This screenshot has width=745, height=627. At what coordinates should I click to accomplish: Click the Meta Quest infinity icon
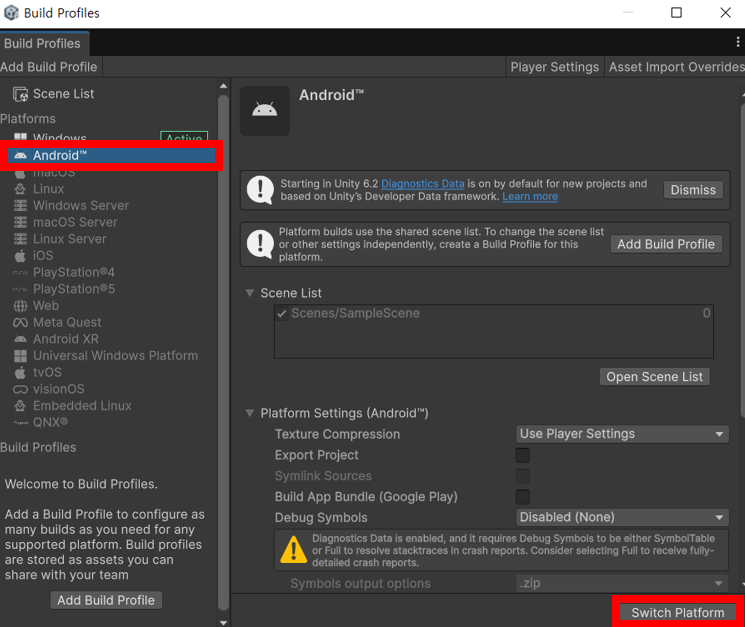(x=20, y=323)
